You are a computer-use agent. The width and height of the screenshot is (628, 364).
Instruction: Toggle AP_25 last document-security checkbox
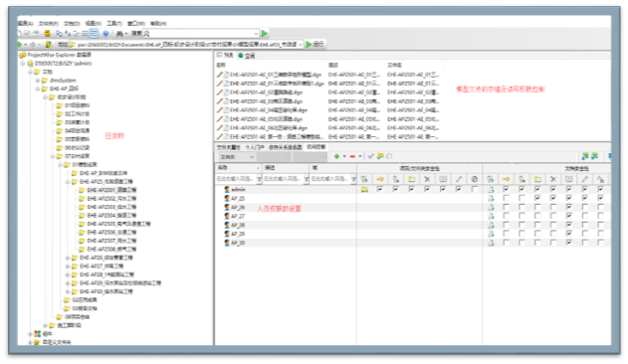coord(600,198)
